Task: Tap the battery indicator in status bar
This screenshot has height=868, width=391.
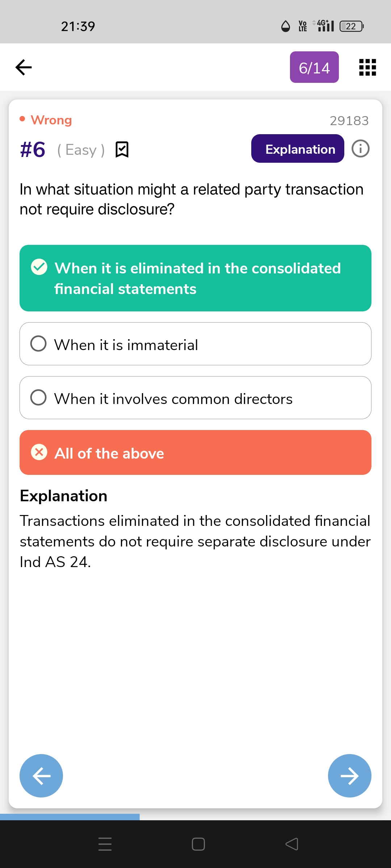Action: click(352, 26)
